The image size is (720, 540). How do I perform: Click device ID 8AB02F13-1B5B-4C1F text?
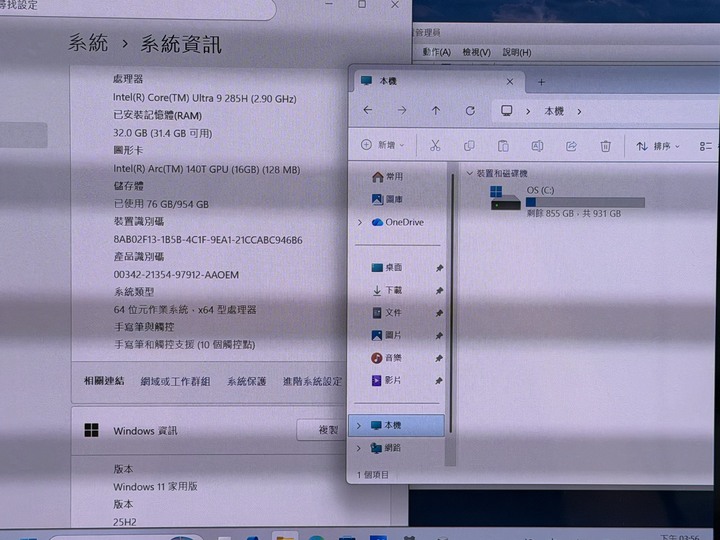tap(208, 239)
